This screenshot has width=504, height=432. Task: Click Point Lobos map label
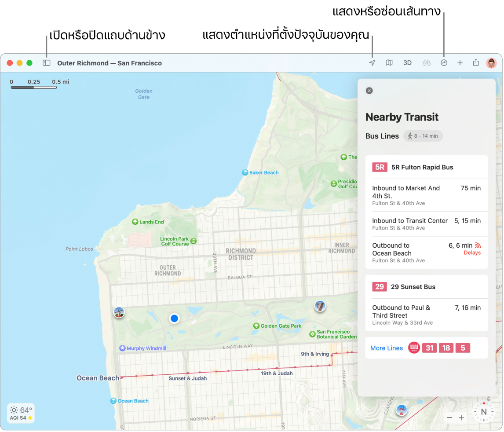pos(80,249)
